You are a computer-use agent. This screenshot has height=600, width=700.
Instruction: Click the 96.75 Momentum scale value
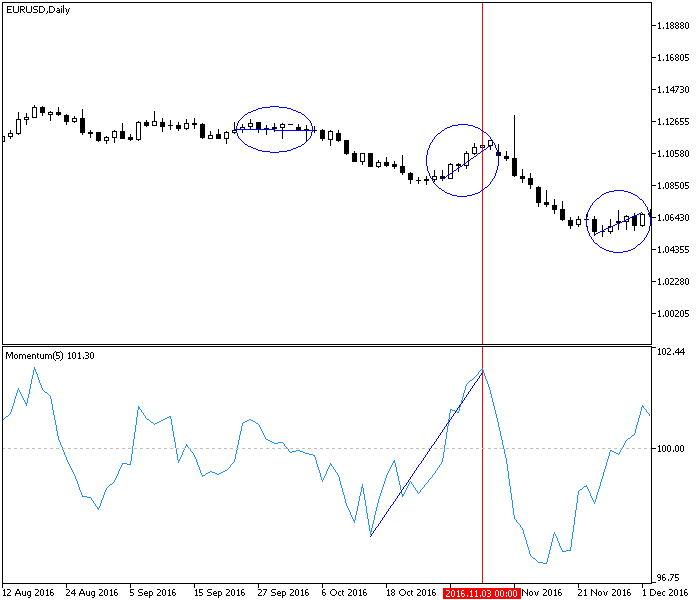(x=670, y=578)
